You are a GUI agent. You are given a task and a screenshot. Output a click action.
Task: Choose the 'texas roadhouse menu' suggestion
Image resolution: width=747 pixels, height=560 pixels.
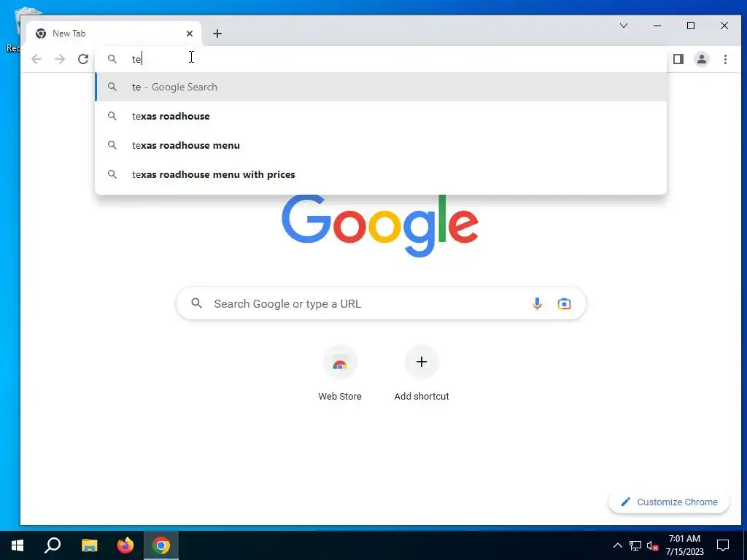click(x=381, y=145)
